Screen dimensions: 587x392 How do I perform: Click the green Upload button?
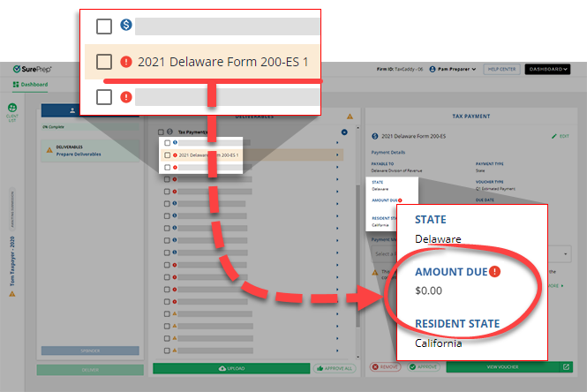(231, 368)
